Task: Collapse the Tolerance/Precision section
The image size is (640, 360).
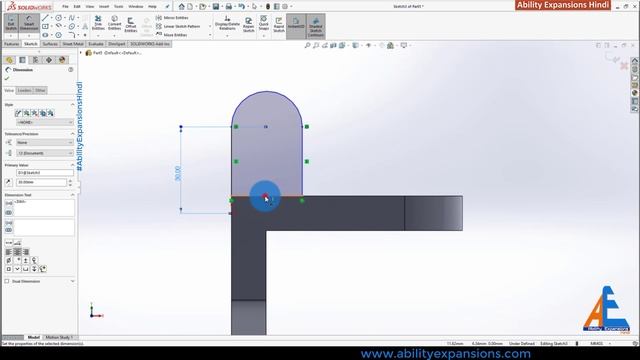Action: pyautogui.click(x=73, y=134)
